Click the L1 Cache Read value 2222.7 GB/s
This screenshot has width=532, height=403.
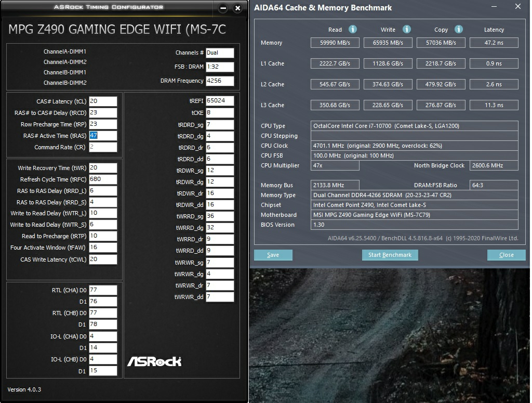335,63
